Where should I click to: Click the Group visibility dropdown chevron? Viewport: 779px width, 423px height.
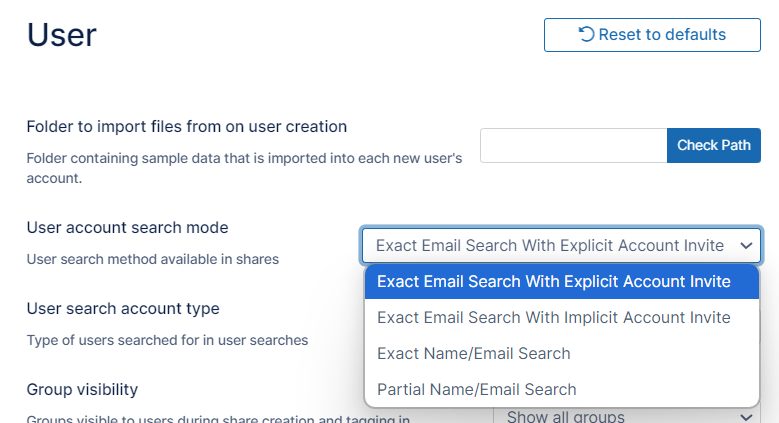tap(745, 416)
